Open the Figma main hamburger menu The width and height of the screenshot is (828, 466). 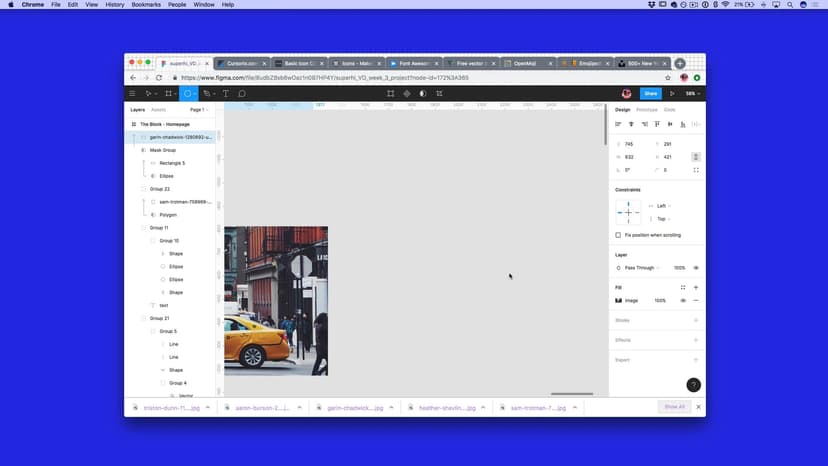pyautogui.click(x=132, y=94)
